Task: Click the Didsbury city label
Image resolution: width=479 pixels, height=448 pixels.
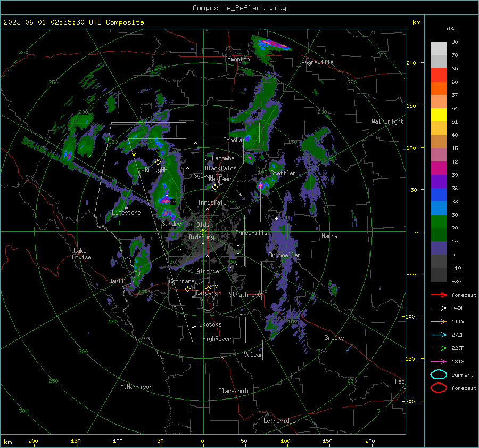Action: point(201,237)
